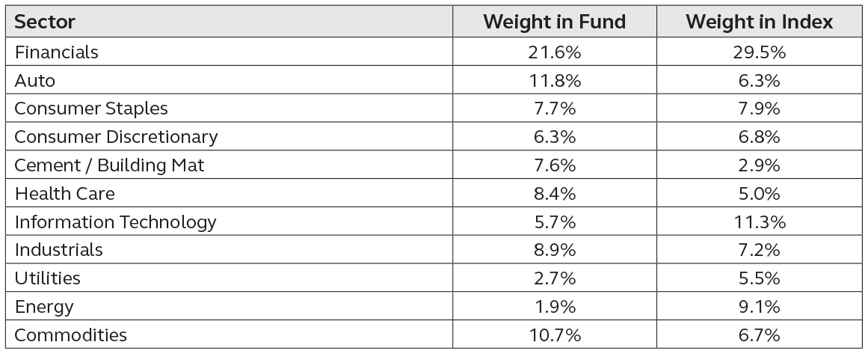868x354 pixels.
Task: Select the 21.6% Financials fund weight
Action: point(554,52)
